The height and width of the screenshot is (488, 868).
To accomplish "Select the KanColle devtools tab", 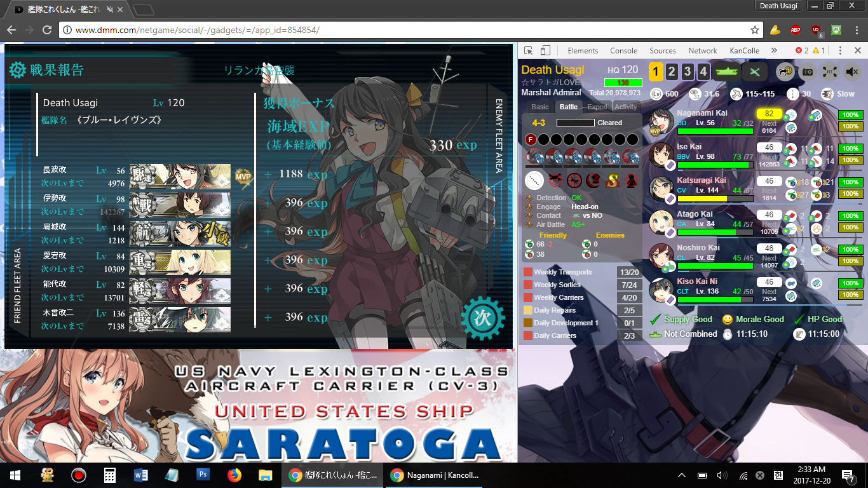I will pyautogui.click(x=744, y=51).
